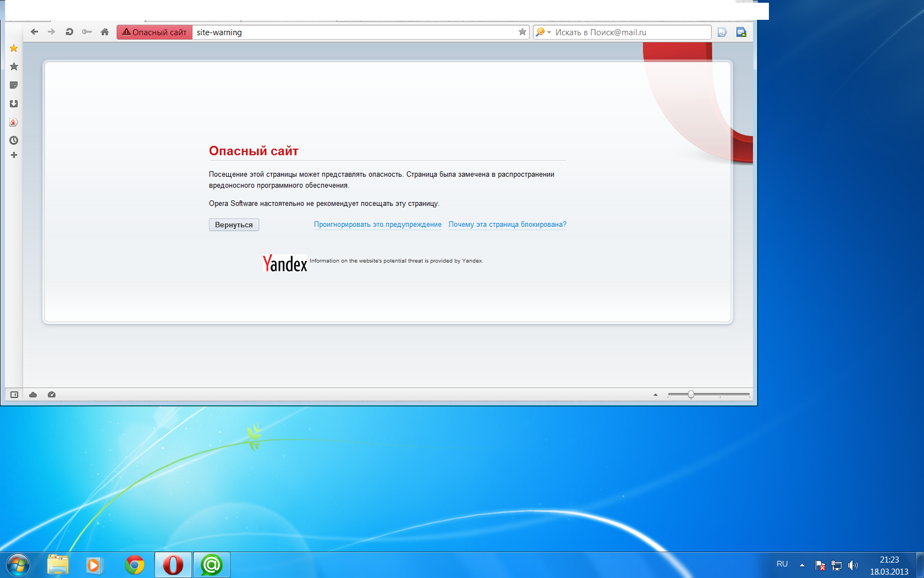Open the gray star bookmarks panel
This screenshot has height=578, width=924.
(x=14, y=67)
